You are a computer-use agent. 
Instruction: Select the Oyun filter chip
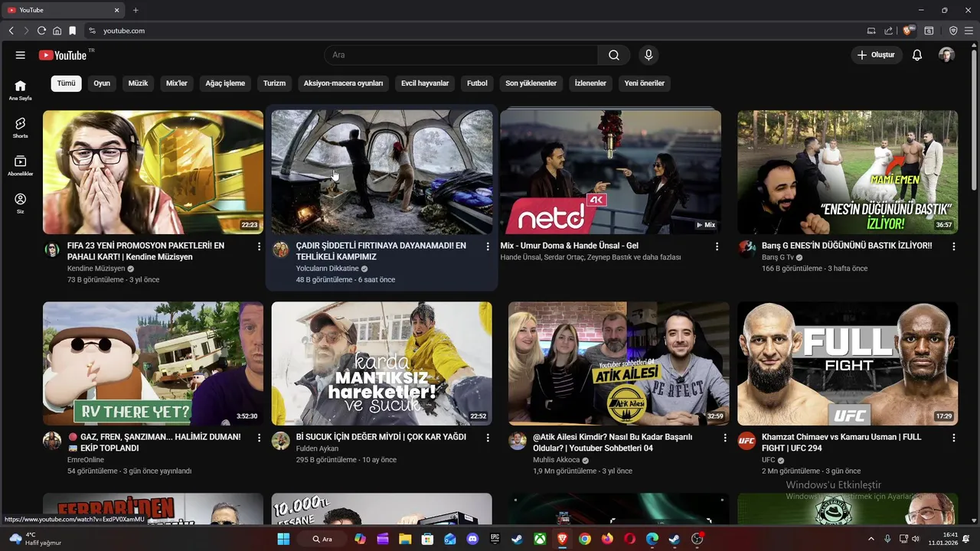(102, 83)
